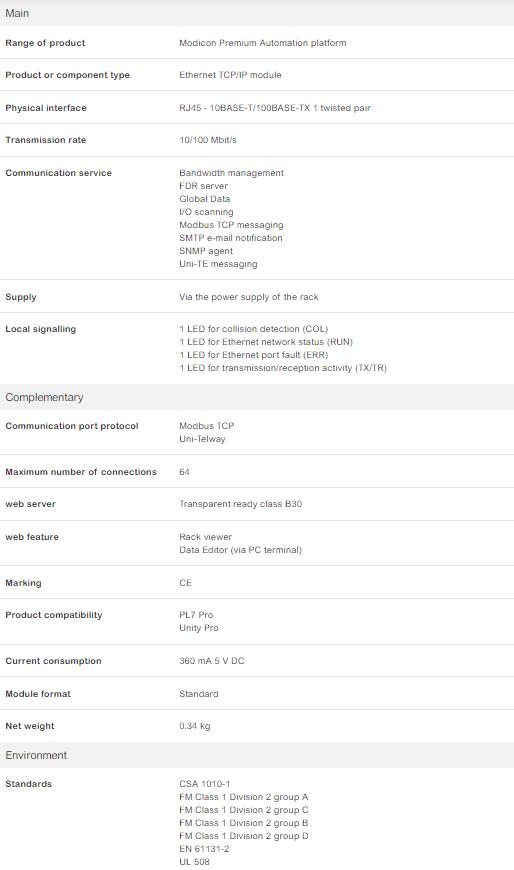Select the Range of product label
This screenshot has width=514, height=870.
[45, 43]
